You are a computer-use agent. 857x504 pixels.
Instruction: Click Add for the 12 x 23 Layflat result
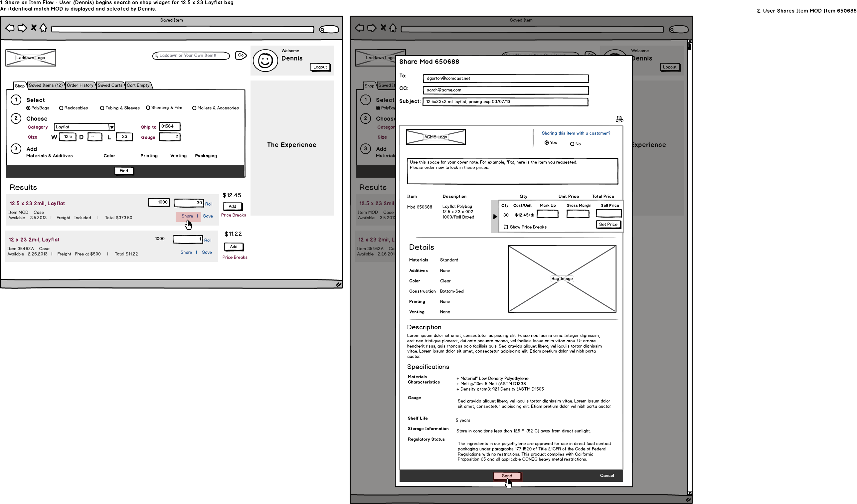[x=234, y=247]
